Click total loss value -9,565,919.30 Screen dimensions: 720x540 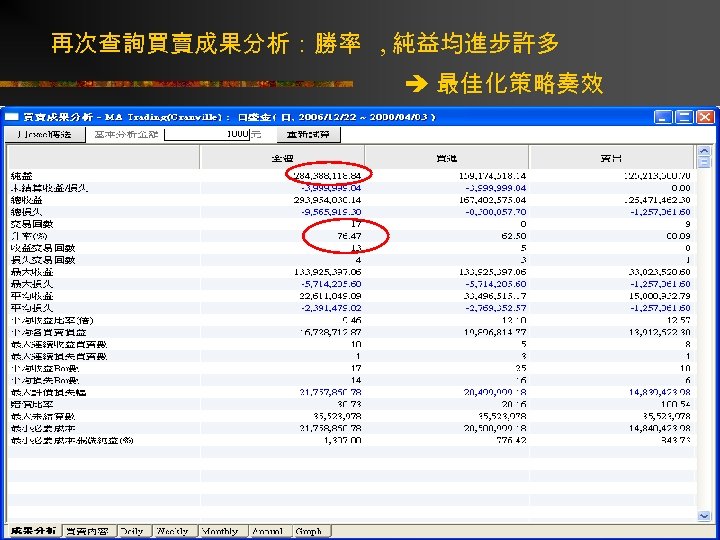(x=331, y=212)
